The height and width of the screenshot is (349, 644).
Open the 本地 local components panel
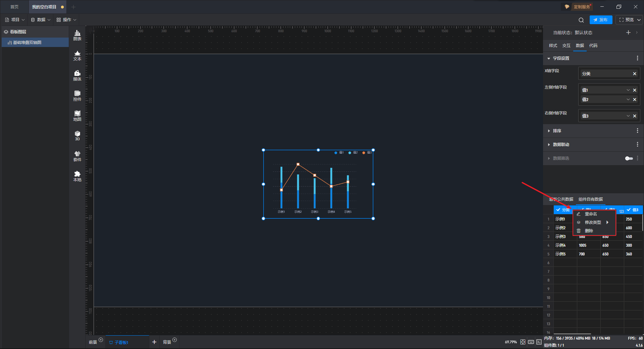77,176
